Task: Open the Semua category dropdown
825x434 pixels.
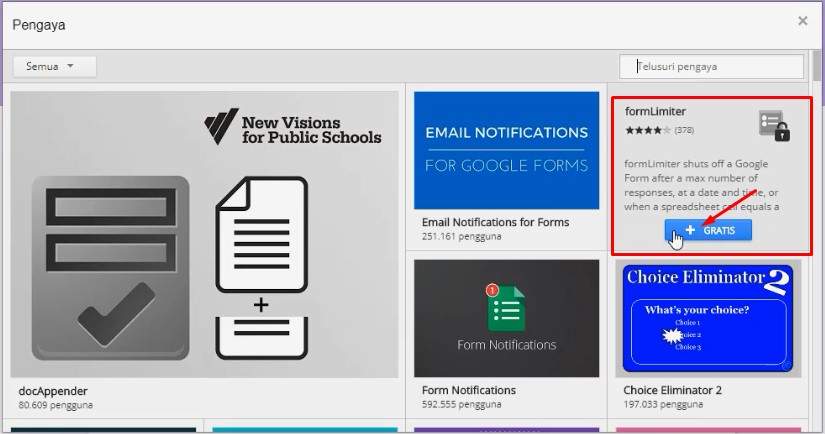Action: [x=54, y=67]
